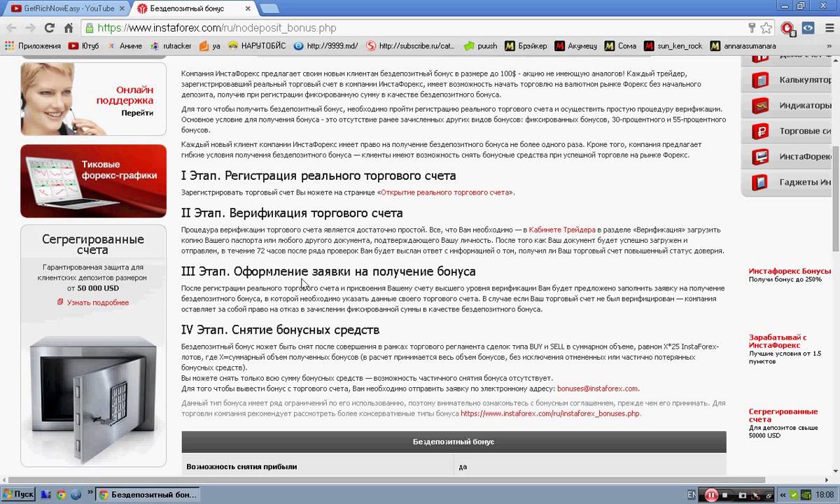Click the Бездепозитный бон... taskbar button
This screenshot has height=504, width=840.
coord(148,495)
